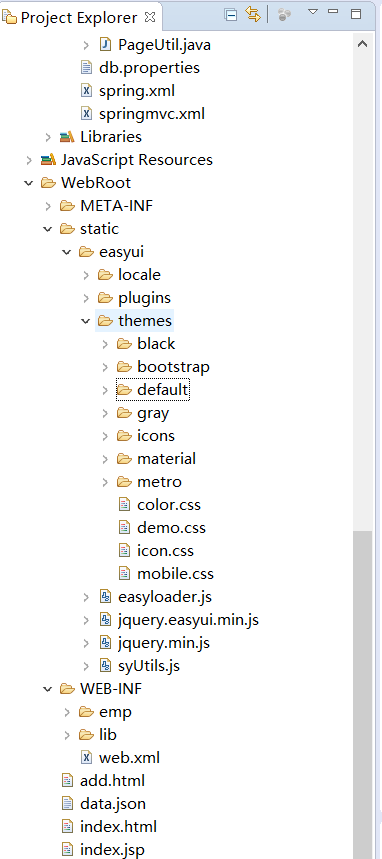Image resolution: width=382 pixels, height=859 pixels.
Task: Collapse the themes folder
Action: pyautogui.click(x=85, y=320)
